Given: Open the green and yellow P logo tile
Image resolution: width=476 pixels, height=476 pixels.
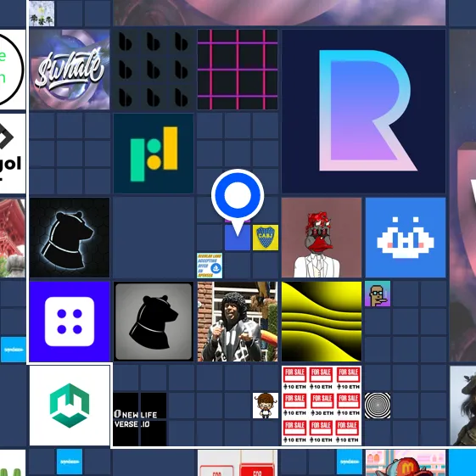Looking at the screenshot, I should tap(154, 154).
